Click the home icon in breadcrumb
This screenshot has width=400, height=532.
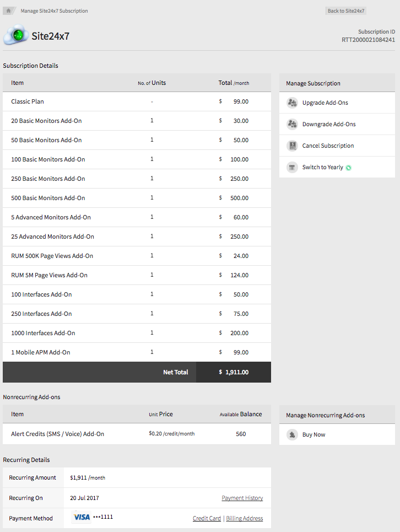9,10
